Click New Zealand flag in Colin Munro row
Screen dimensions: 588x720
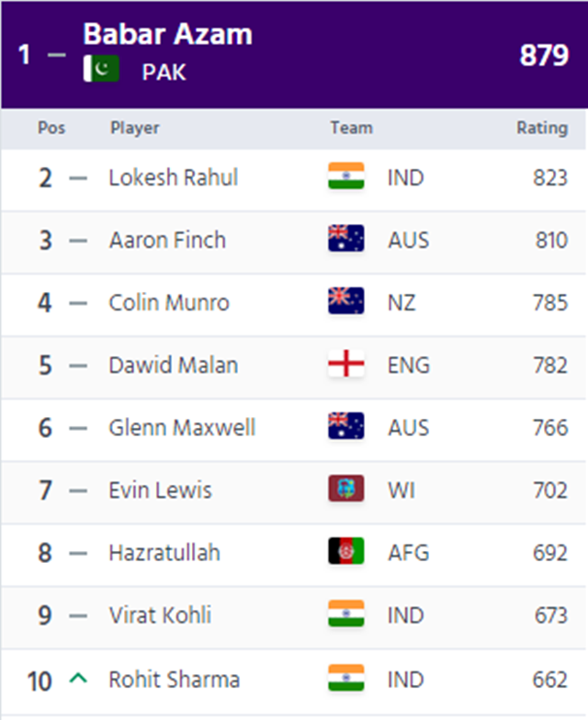[346, 301]
